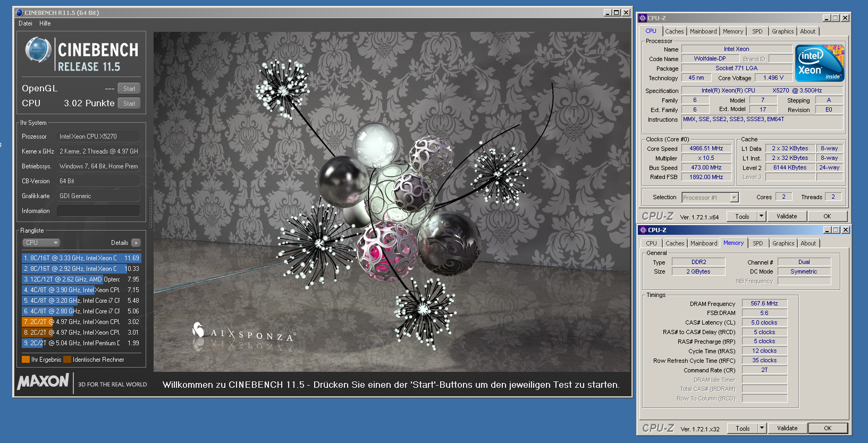Select ranking row 4C/8T @ 3.90 GHz
The width and height of the screenshot is (868, 443).
coord(81,290)
